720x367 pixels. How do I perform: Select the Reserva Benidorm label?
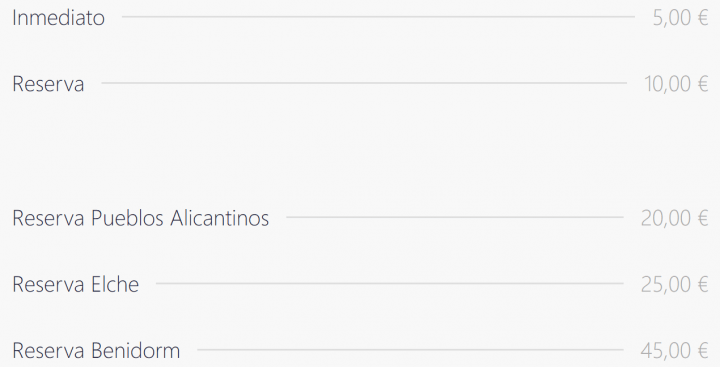pos(96,351)
